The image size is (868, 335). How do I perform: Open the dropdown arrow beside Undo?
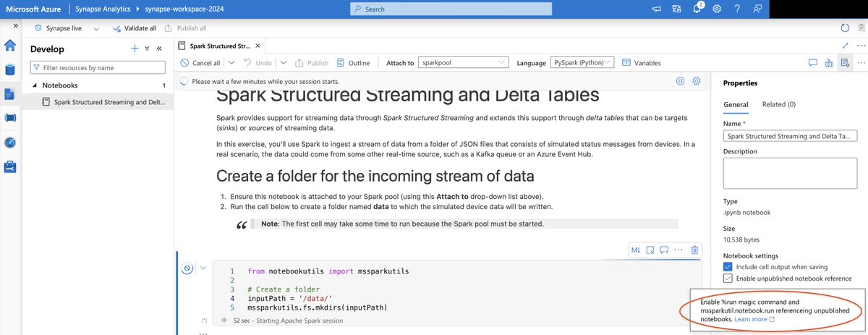[x=284, y=63]
